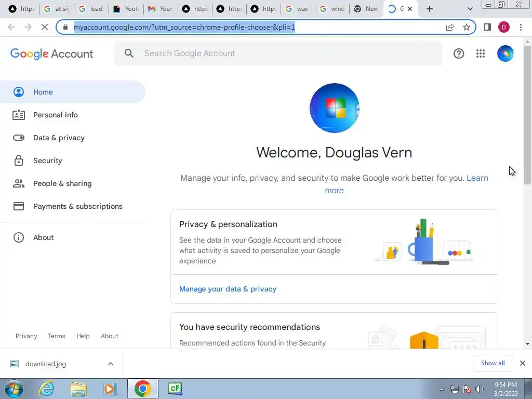532x399 pixels.
Task: Expand the tab search dropdown arrow
Action: [x=470, y=9]
